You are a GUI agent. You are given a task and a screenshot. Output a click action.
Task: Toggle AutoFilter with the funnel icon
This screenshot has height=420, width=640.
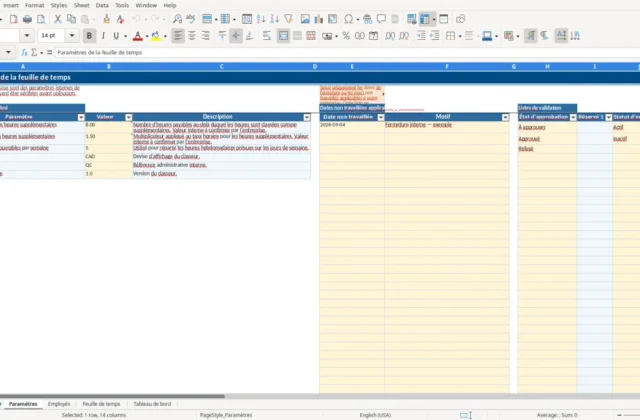click(x=289, y=19)
